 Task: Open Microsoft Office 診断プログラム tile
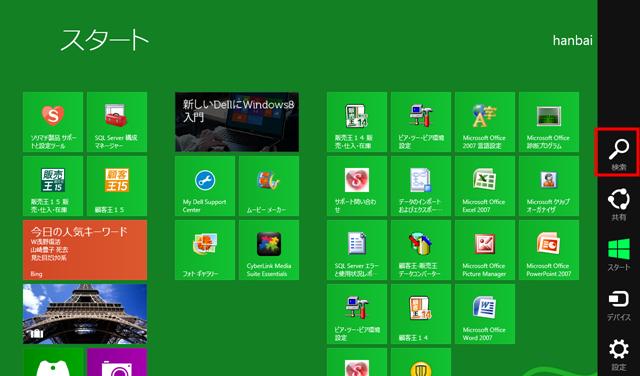pos(549,122)
